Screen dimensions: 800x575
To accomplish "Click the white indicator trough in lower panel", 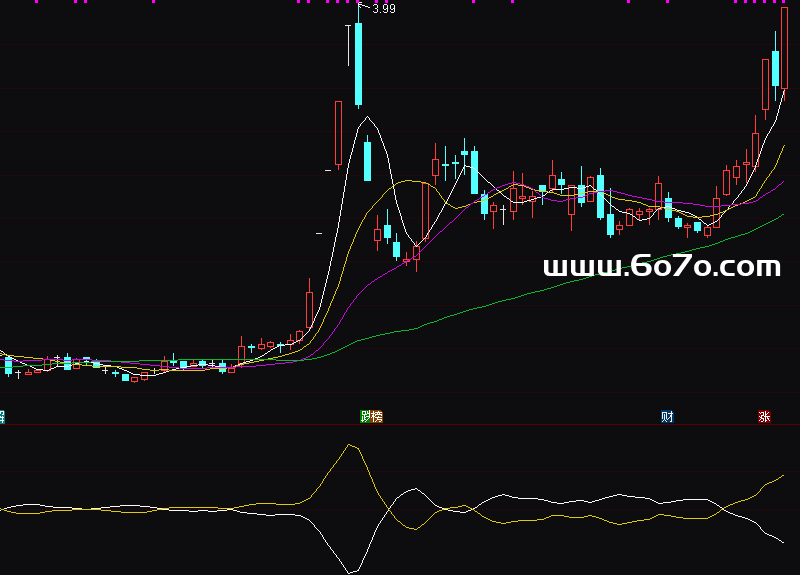I will tap(351, 571).
